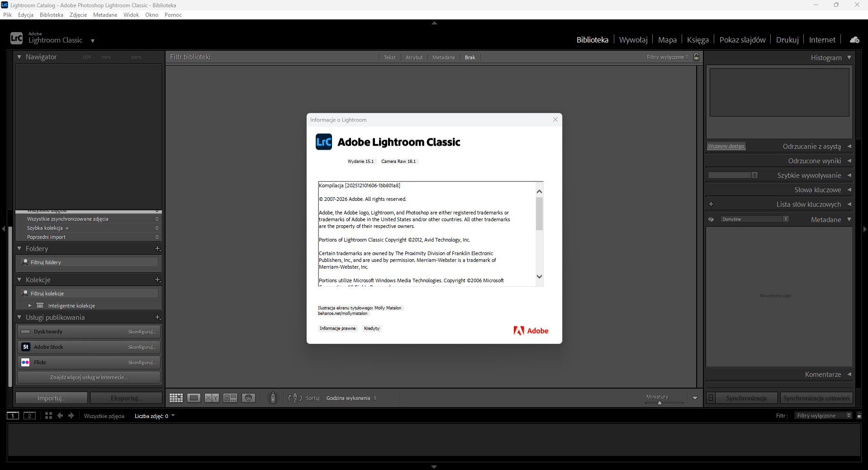This screenshot has height=470, width=868.
Task: Open Compare view with the XY icon
Action: [212, 398]
